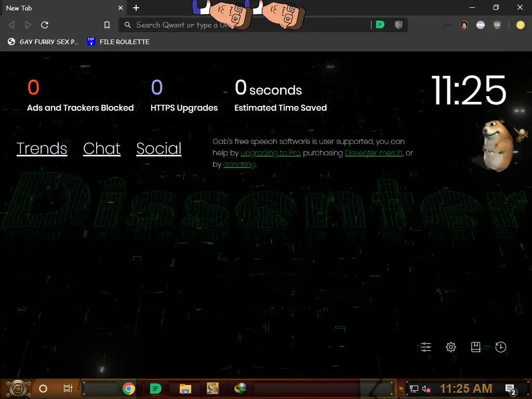This screenshot has width=532, height=399.
Task: Follow the donating link
Action: (239, 165)
